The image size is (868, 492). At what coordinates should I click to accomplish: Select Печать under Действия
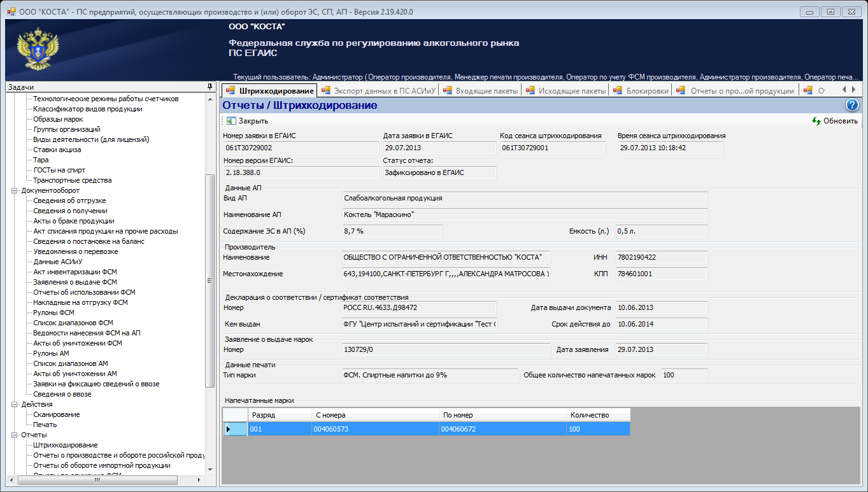[45, 425]
